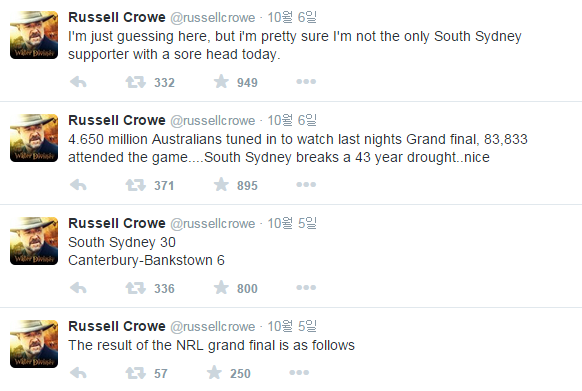Viewport: 582px width, 391px height.
Task: Open Russell Crowe profile name on first tweet
Action: [117, 17]
